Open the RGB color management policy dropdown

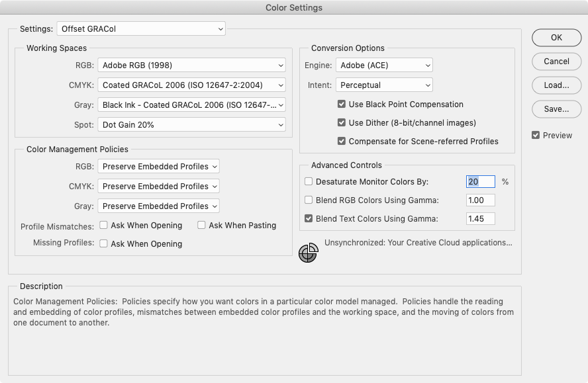click(158, 166)
